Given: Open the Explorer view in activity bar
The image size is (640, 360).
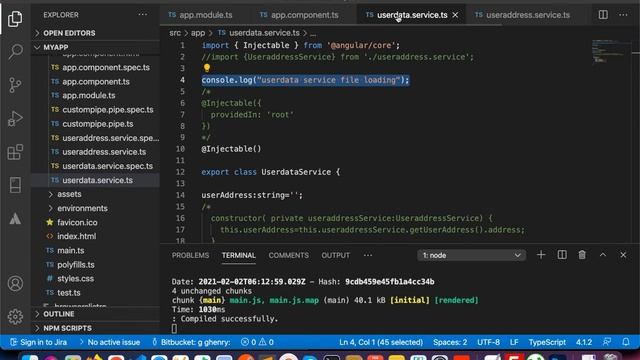Looking at the screenshot, I should 15,19.
